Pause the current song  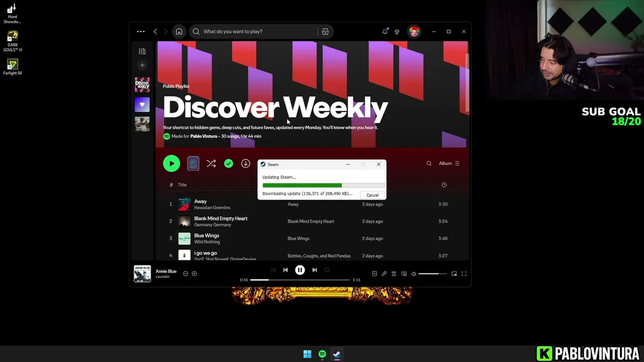(x=300, y=270)
